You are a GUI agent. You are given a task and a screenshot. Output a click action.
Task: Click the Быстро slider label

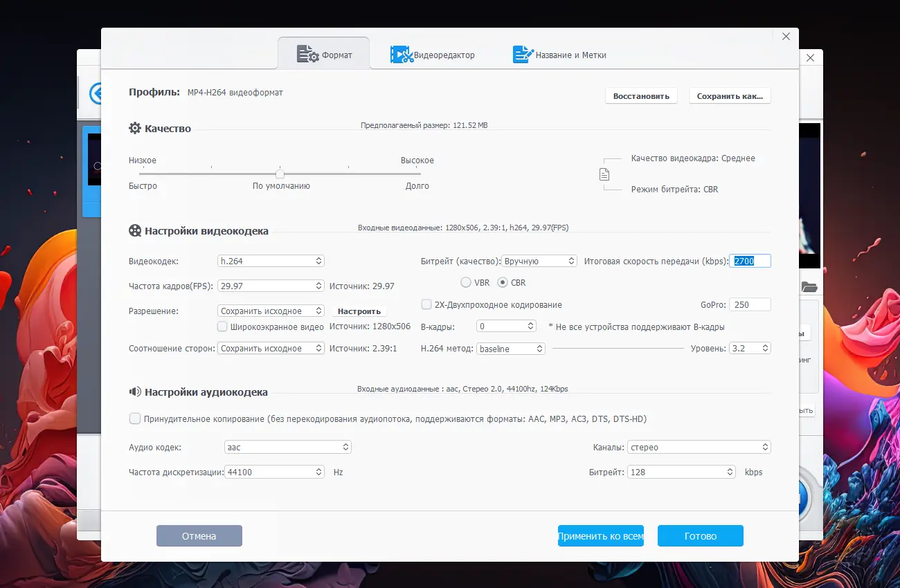(x=143, y=186)
